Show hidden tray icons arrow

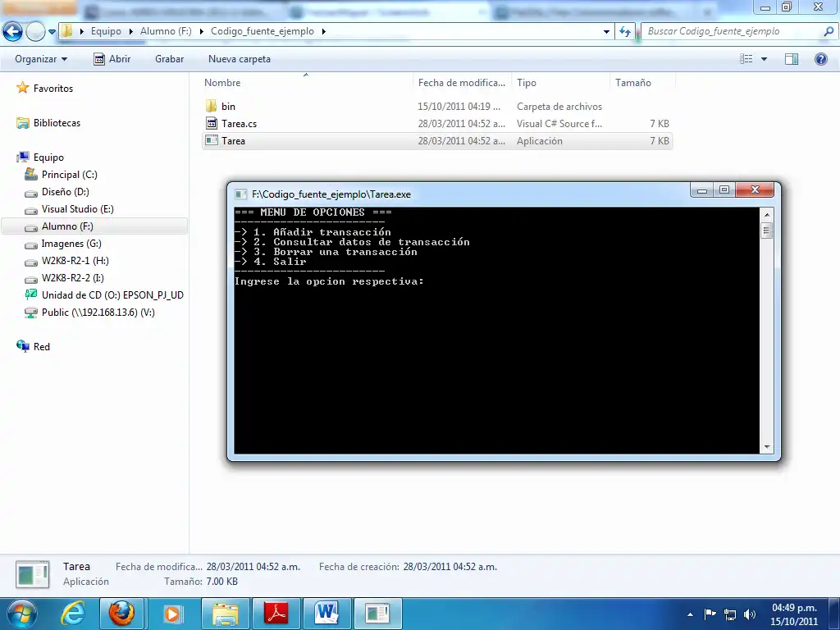point(690,614)
